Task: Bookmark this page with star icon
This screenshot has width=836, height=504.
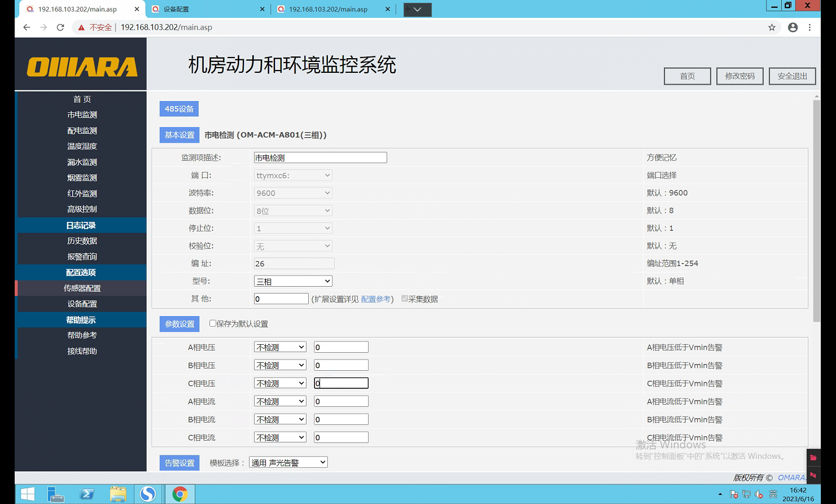Action: (x=772, y=27)
